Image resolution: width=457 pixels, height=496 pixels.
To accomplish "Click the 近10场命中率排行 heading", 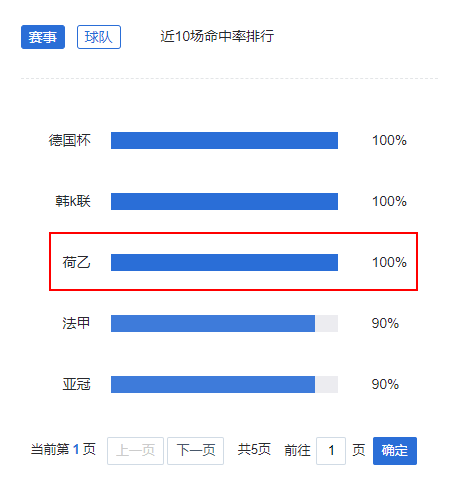I will pyautogui.click(x=217, y=36).
